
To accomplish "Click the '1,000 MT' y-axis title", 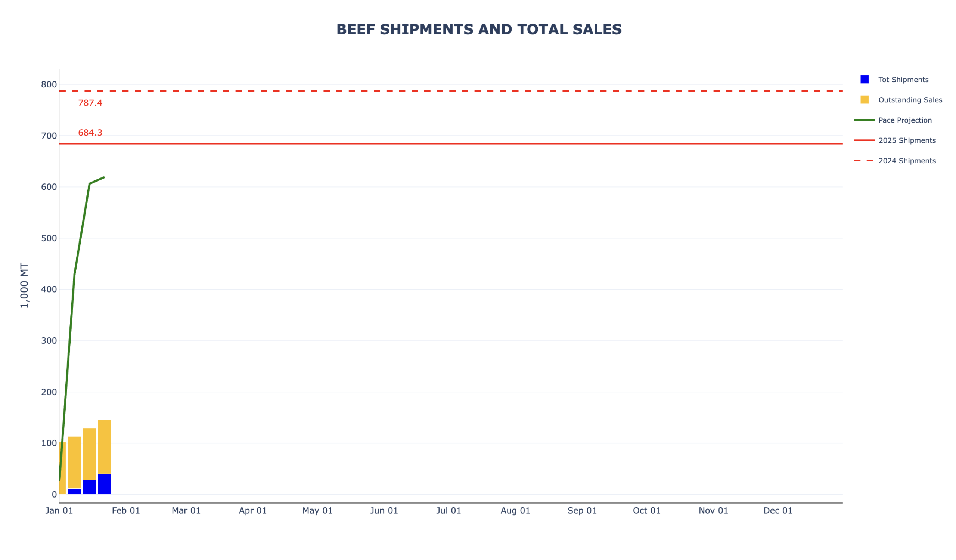I will click(24, 285).
